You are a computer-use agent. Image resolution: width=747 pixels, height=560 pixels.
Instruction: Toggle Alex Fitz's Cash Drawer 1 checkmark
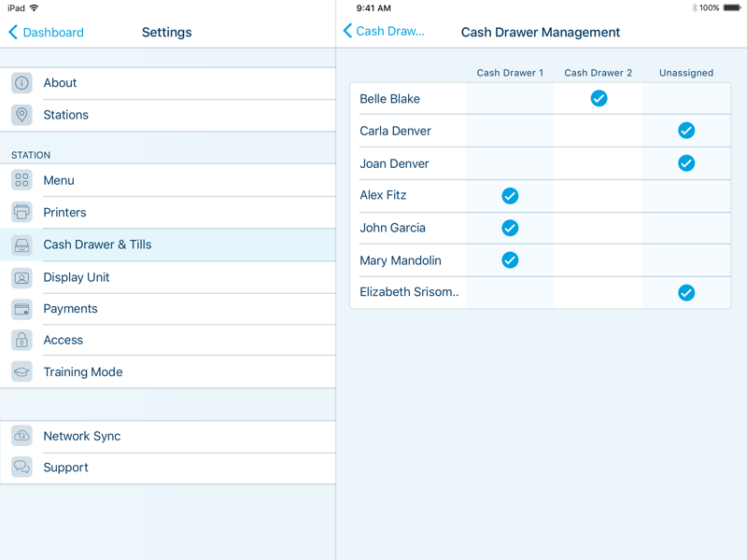pos(510,195)
